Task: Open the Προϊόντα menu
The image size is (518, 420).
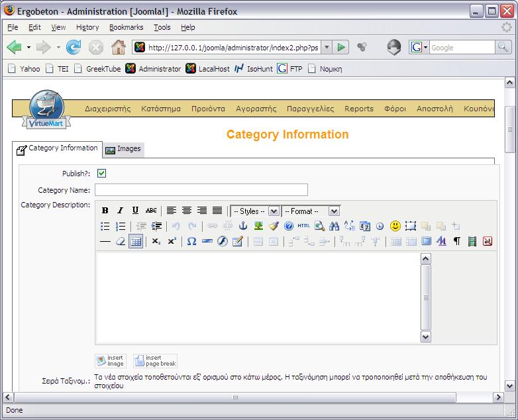Action: (x=208, y=109)
